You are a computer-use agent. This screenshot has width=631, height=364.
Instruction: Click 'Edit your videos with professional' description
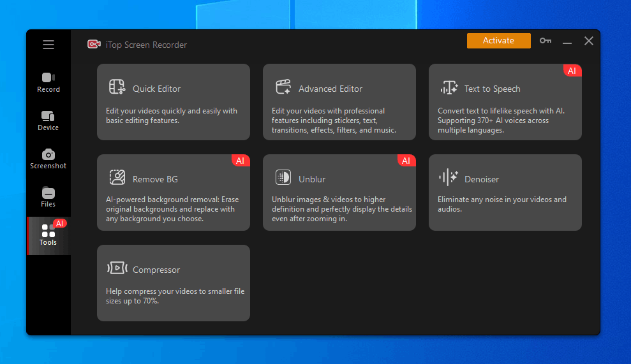[334, 120]
